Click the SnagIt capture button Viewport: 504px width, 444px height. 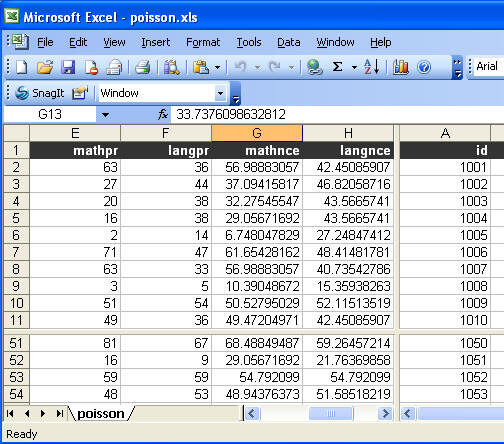[40, 93]
